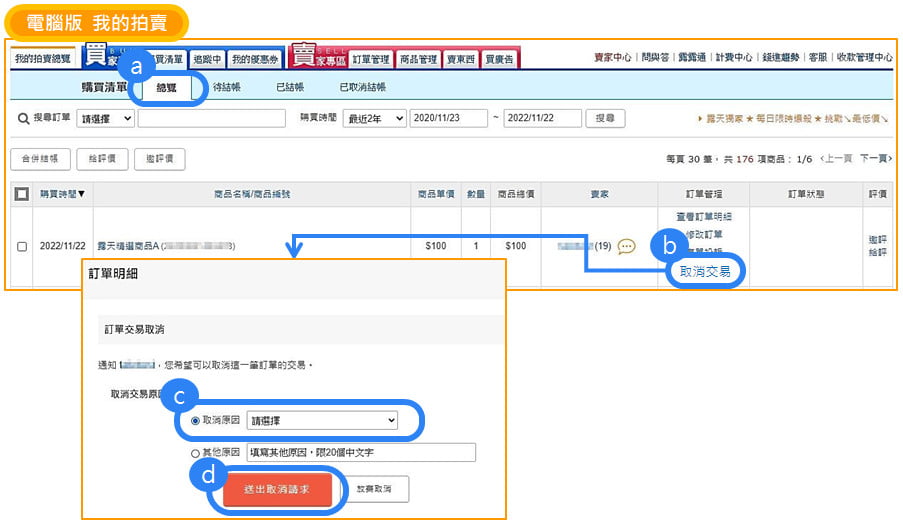This screenshot has height=523, width=903.
Task: Open seller chat bubble icon
Action: point(627,246)
